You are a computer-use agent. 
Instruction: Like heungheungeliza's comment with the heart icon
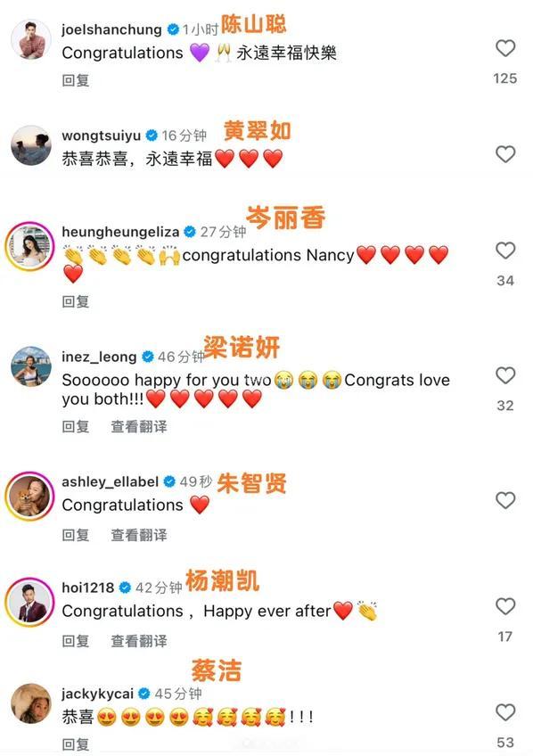pyautogui.click(x=505, y=251)
